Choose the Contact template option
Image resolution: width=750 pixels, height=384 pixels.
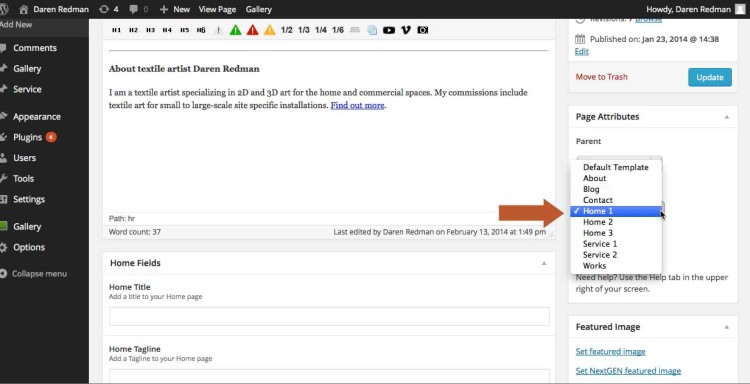pyautogui.click(x=616, y=200)
